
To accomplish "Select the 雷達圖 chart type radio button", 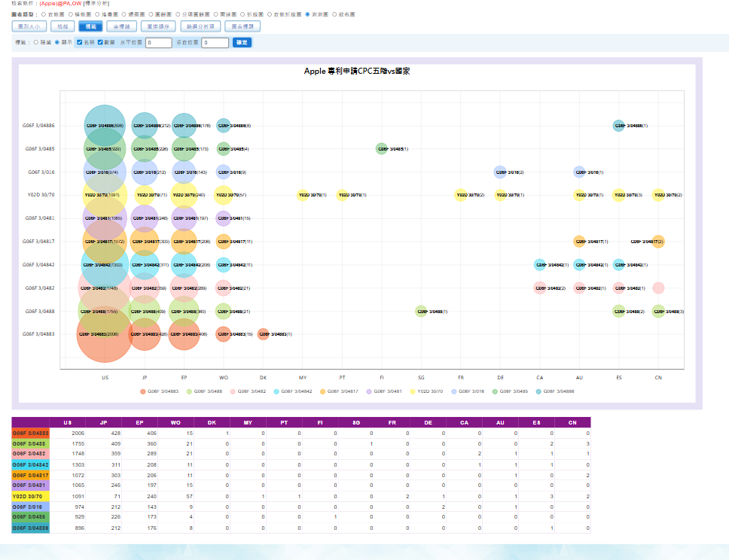I will tap(215, 14).
